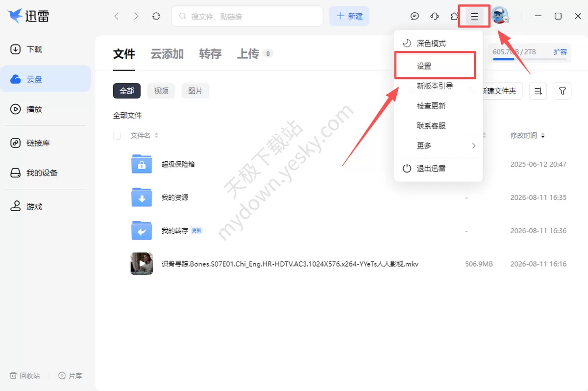Go forward with the right arrow
588x391 pixels.
pyautogui.click(x=136, y=16)
